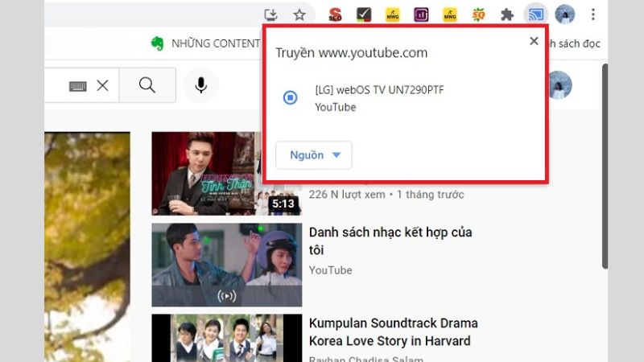The height and width of the screenshot is (362, 644).
Task: Clear the YouTube search box
Action: 103,85
